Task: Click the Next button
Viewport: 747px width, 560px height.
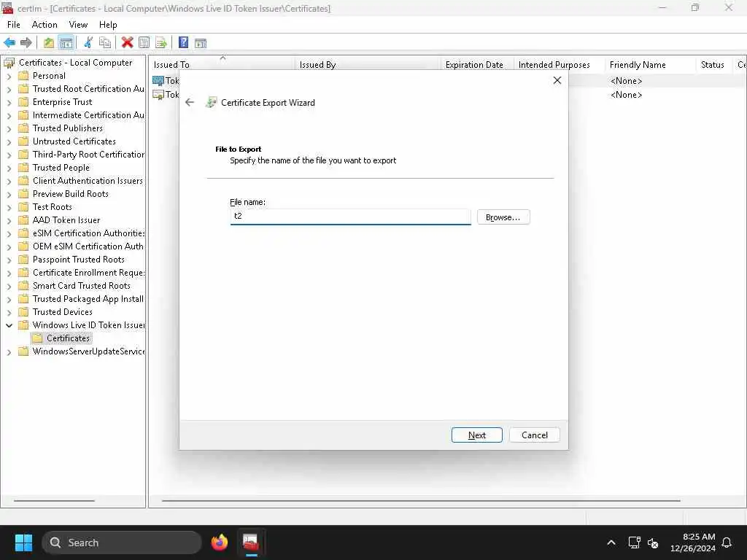Action: [477, 435]
